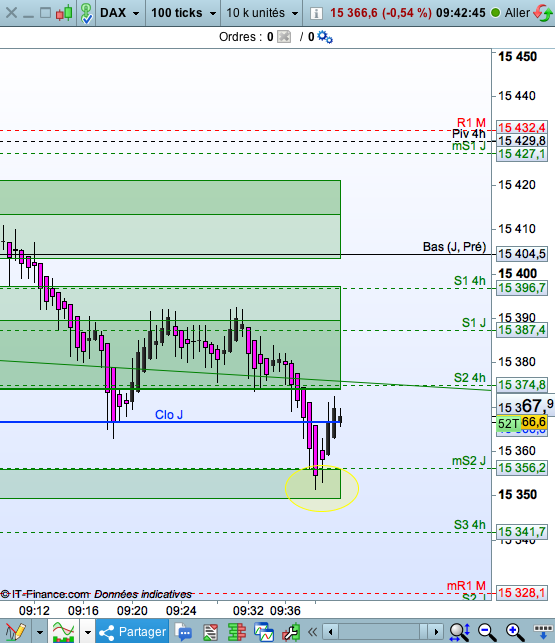The width and height of the screenshot is (555, 643).
Task: Open the order list icon
Action: click(x=210, y=632)
